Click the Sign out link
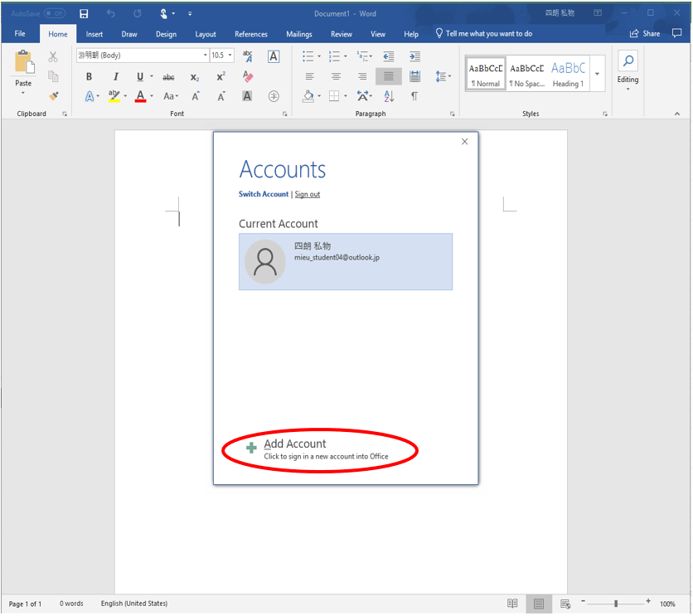Image resolution: width=693 pixels, height=616 pixels. (308, 194)
